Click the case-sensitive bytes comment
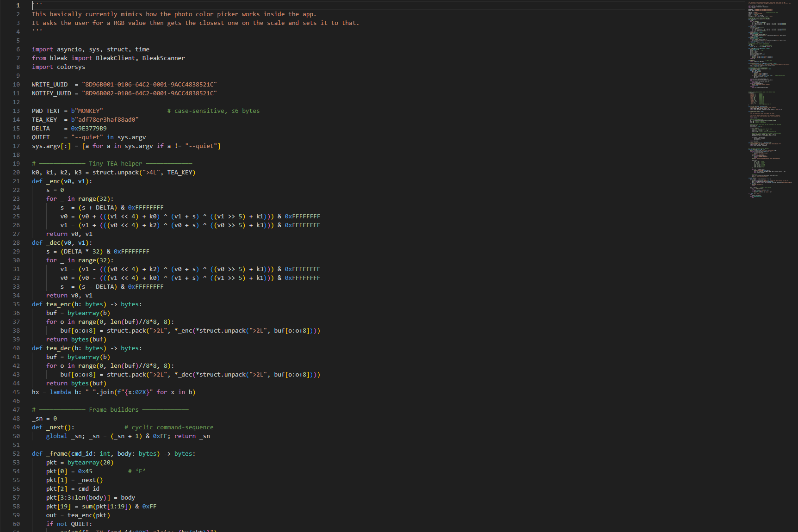The width and height of the screenshot is (798, 532). click(x=213, y=111)
